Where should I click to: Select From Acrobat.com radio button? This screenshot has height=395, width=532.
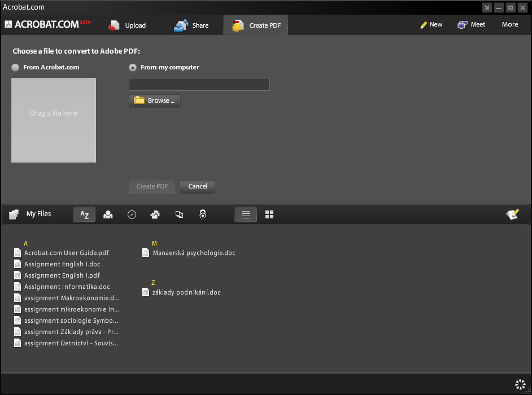15,68
